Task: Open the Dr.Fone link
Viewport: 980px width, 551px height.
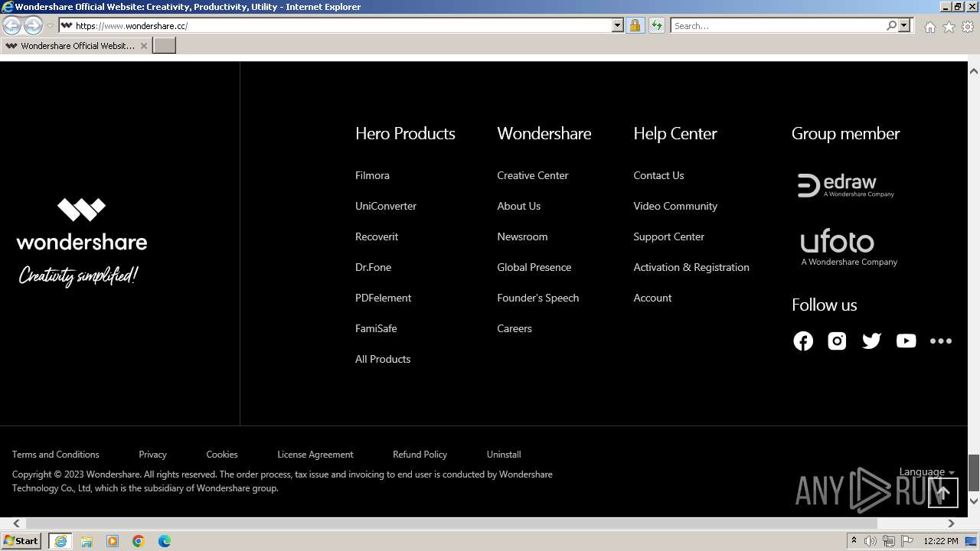Action: pos(373,267)
